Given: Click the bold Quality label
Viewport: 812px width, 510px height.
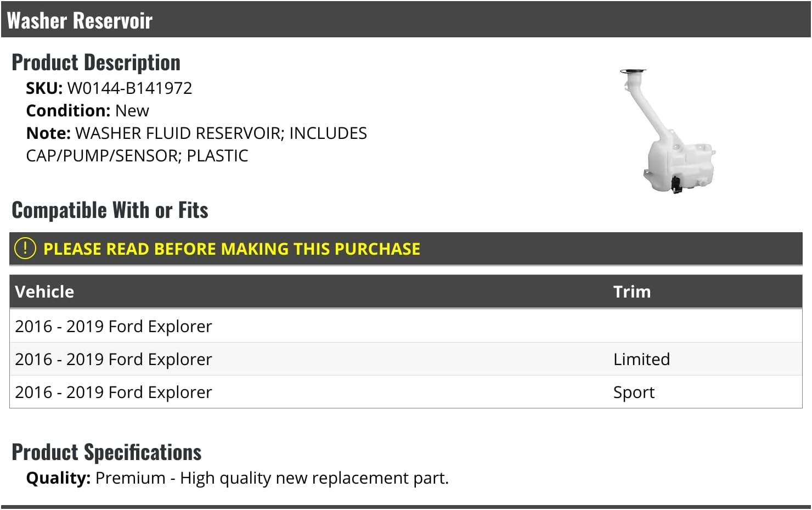Looking at the screenshot, I should tap(58, 478).
